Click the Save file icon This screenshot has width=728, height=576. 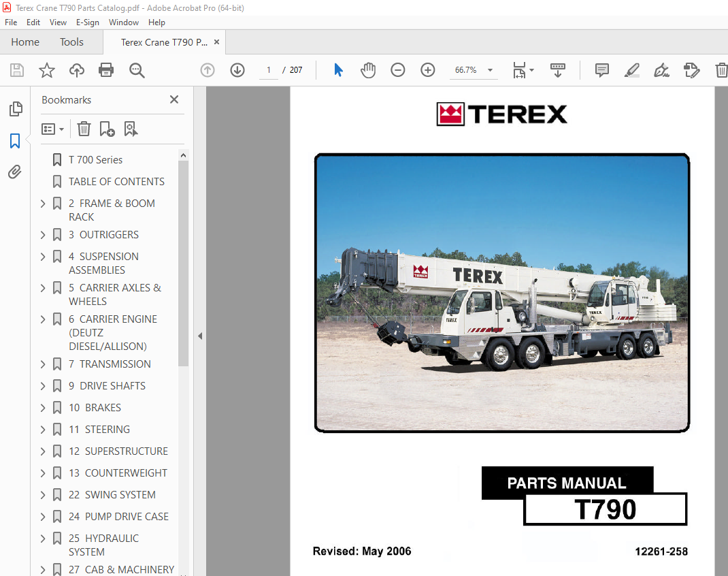click(17, 70)
